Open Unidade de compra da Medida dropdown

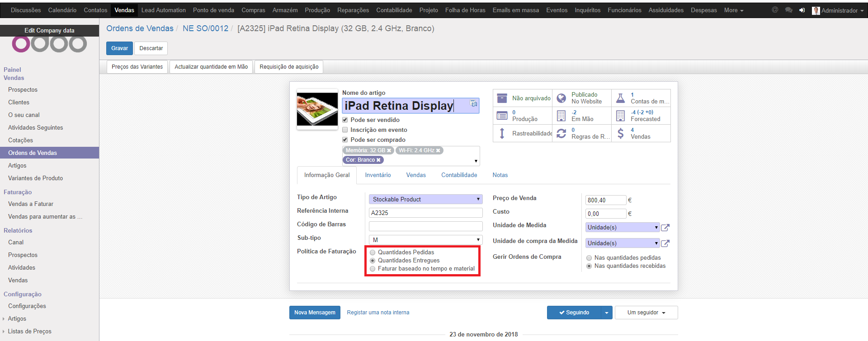tap(622, 243)
